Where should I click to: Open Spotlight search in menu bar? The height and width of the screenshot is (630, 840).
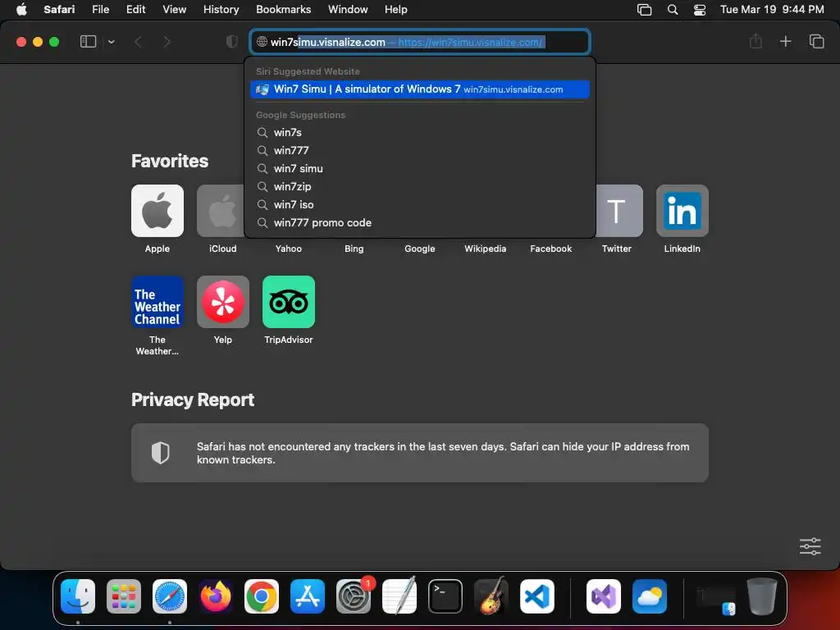pos(673,9)
